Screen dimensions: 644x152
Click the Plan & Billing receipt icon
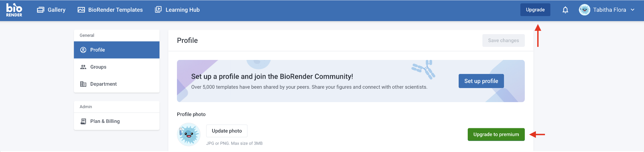(83, 121)
